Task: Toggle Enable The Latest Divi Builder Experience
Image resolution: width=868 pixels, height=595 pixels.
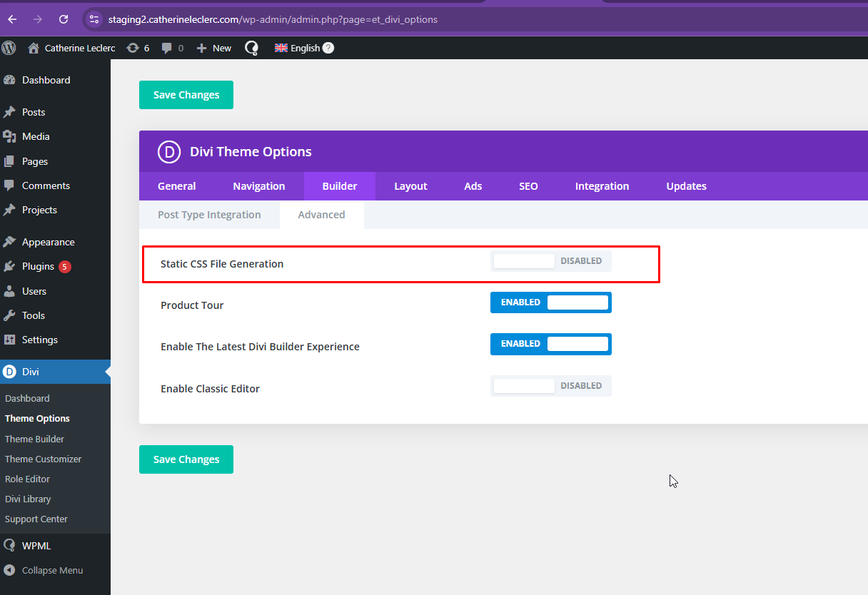Action: pos(551,344)
